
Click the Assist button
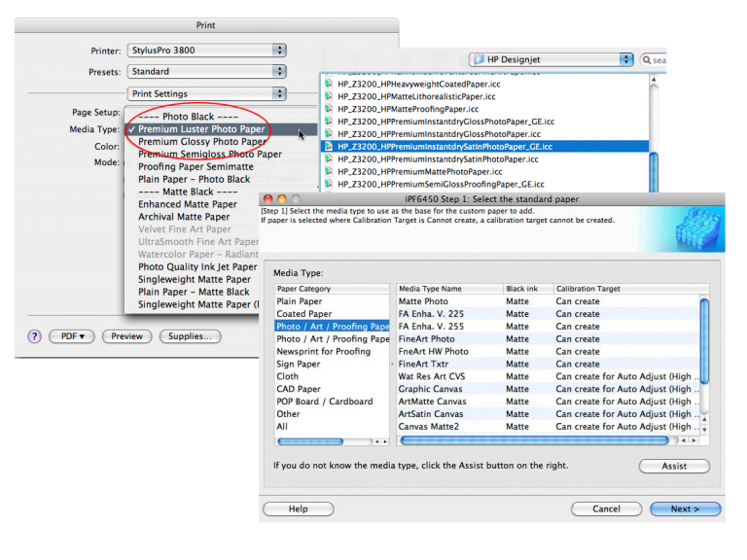pos(674,467)
